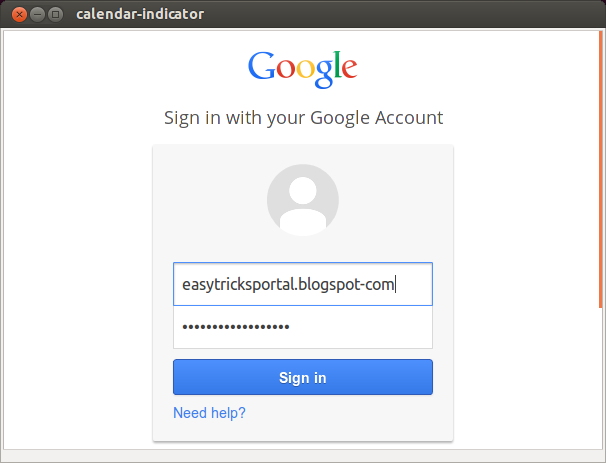This screenshot has height=463, width=606.
Task: Close the calendar-indicator window
Action: 19,15
